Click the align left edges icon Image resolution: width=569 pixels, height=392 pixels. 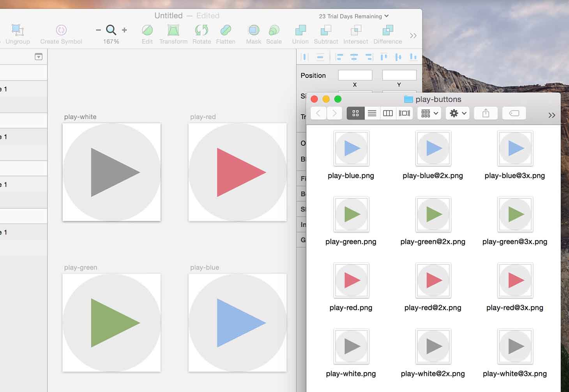339,57
